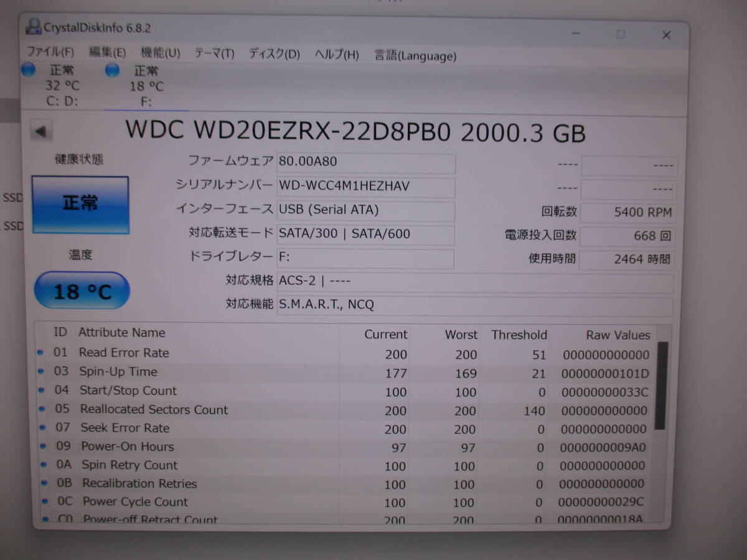
Task: Click the status dot for Spin-Up Time
Action: tap(41, 371)
